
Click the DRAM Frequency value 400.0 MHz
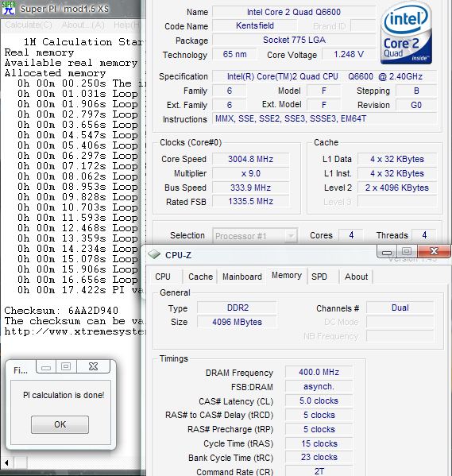tap(319, 372)
